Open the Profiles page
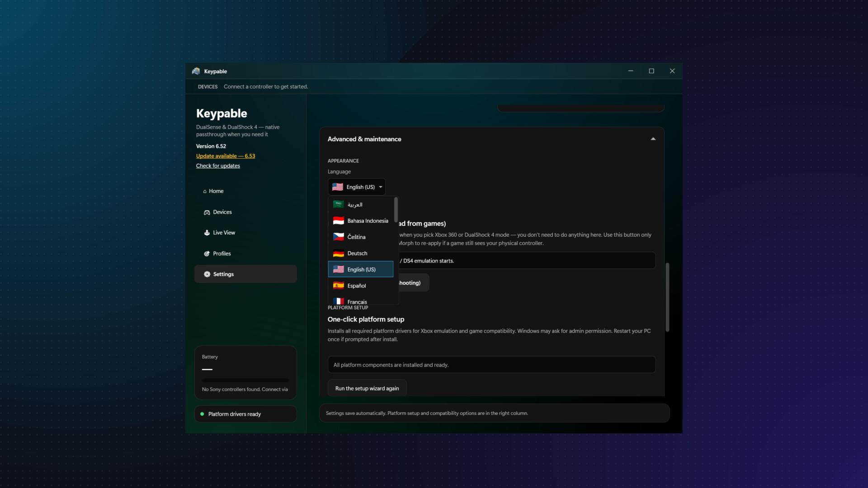 245,253
